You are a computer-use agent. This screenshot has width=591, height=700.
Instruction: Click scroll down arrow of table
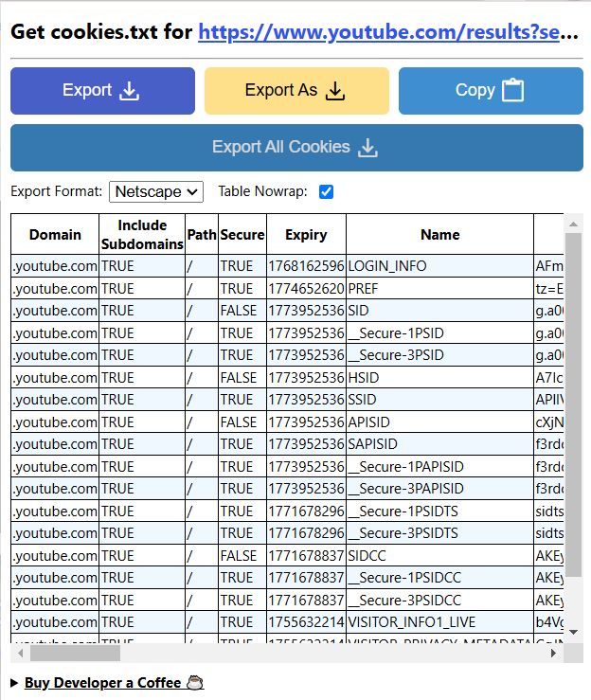(x=574, y=632)
